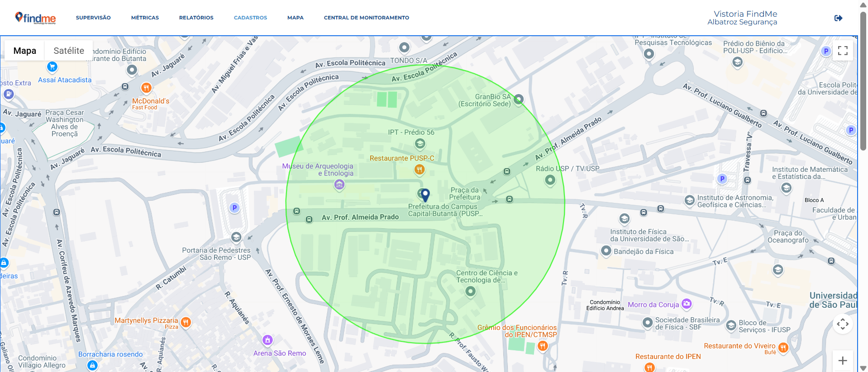Click 'Universidade de São Paulo' map label
The width and height of the screenshot is (868, 372).
point(833,300)
